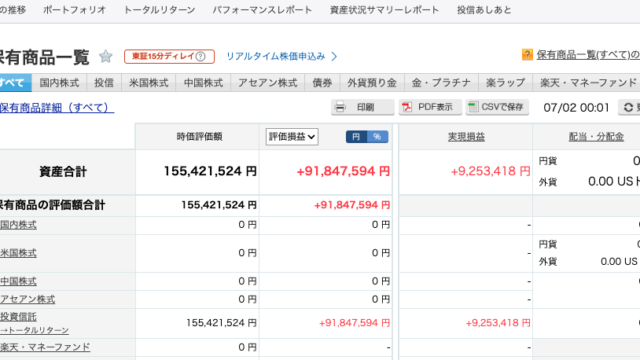This screenshot has height=360, width=640.
Task: Click the 投資信託 row value 155,421,524 円
Action: click(x=221, y=323)
